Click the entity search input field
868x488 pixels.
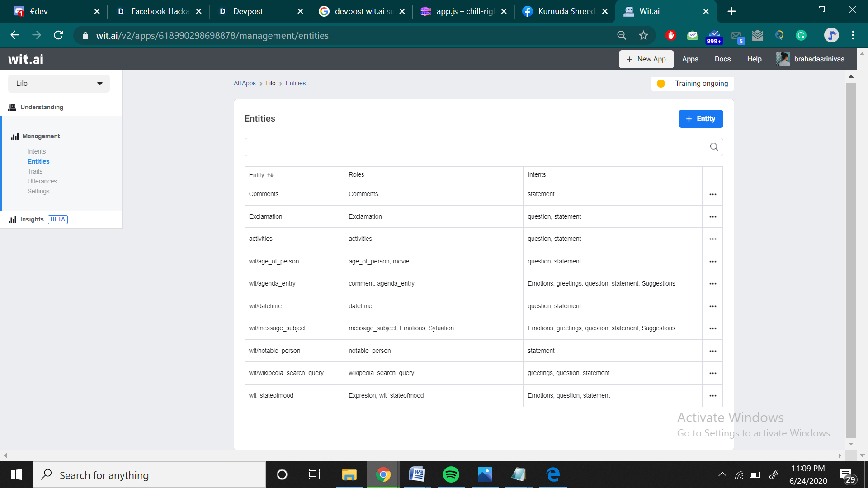click(x=475, y=147)
